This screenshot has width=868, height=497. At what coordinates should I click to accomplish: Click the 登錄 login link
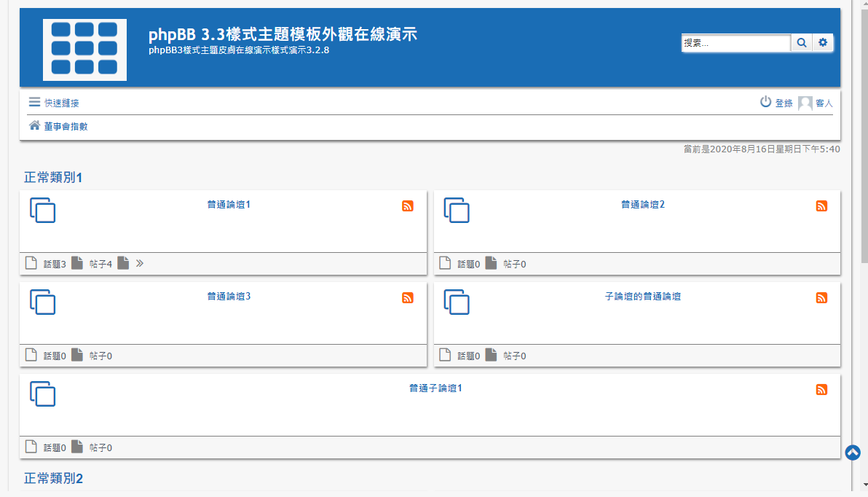[784, 103]
